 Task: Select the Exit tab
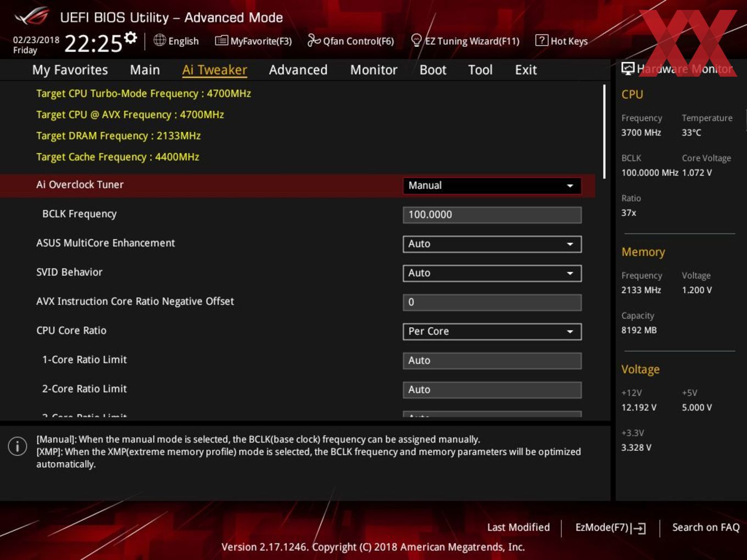pyautogui.click(x=526, y=70)
